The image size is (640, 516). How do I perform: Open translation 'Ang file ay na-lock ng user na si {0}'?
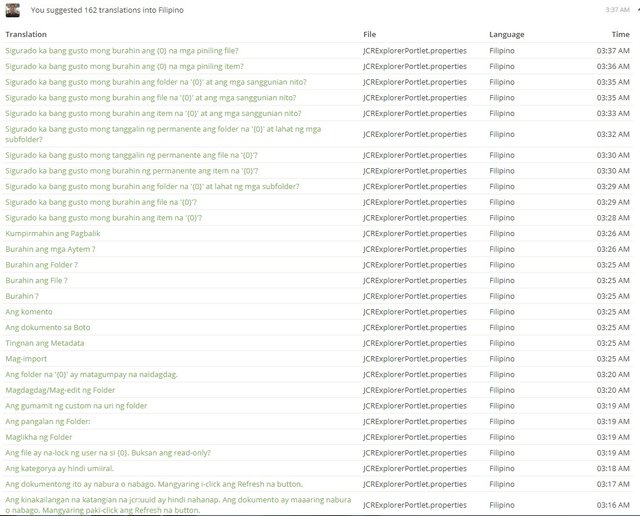click(x=108, y=452)
